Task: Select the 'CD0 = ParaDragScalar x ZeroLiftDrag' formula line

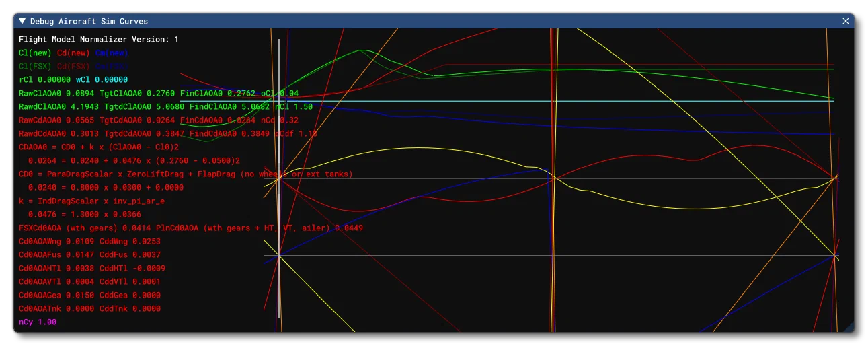Action: click(186, 174)
